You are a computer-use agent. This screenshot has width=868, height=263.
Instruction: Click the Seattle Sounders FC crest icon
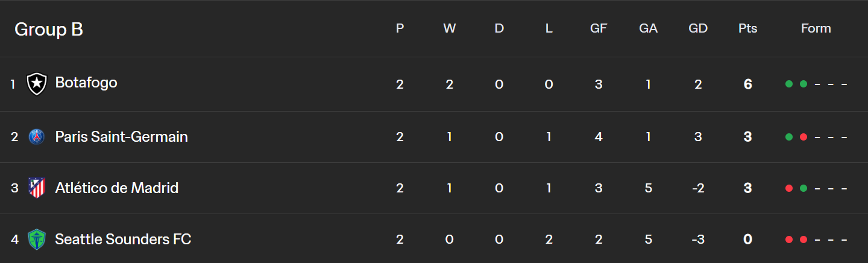37,239
